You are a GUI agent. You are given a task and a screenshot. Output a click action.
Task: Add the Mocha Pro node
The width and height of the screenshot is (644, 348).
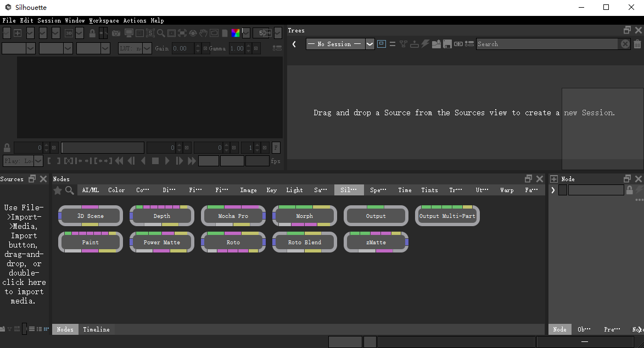233,216
